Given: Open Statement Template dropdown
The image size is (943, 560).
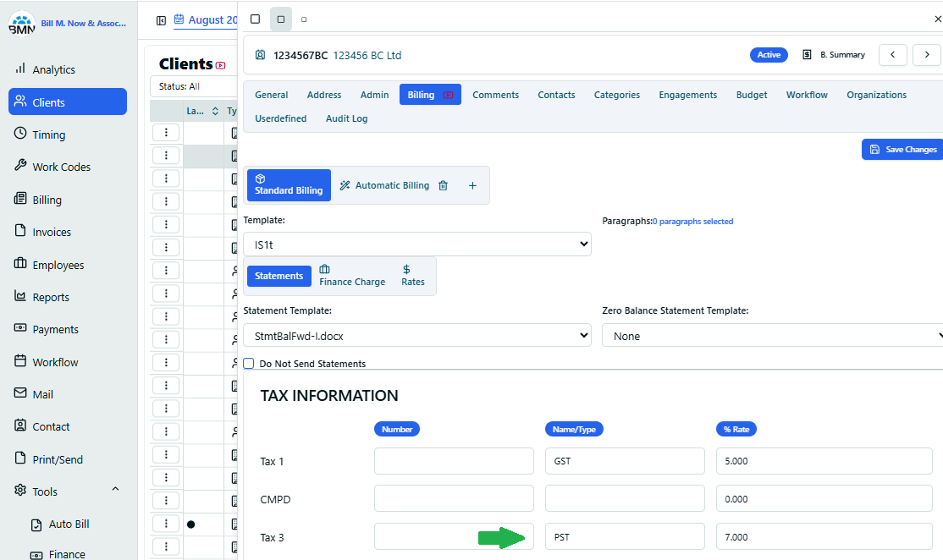Looking at the screenshot, I should pyautogui.click(x=417, y=335).
